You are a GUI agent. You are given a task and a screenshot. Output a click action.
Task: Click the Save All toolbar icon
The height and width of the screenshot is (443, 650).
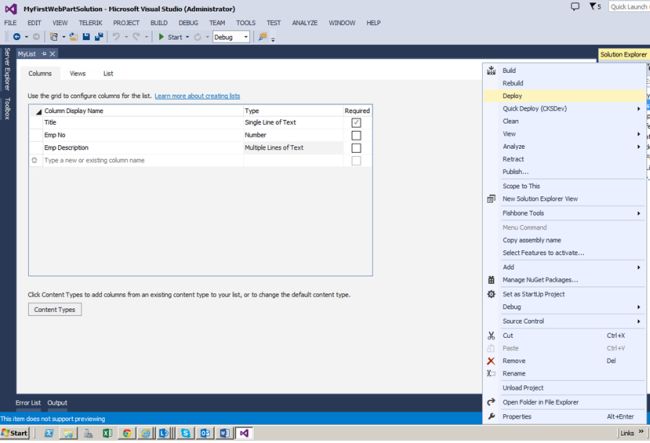pos(99,37)
